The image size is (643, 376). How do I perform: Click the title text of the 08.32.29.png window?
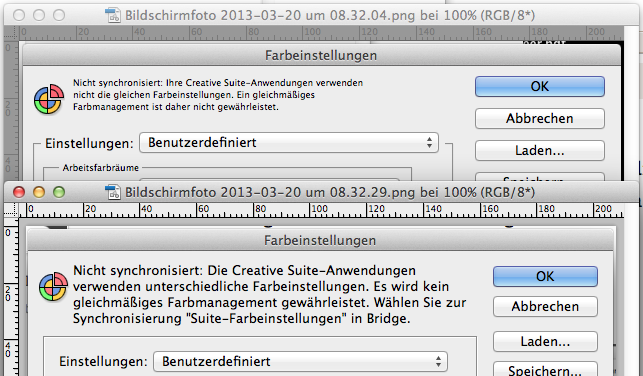coord(330,192)
